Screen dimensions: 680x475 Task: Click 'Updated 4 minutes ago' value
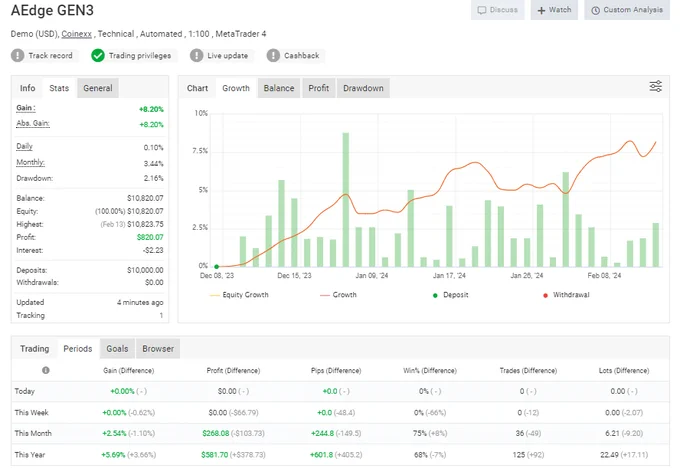point(140,302)
